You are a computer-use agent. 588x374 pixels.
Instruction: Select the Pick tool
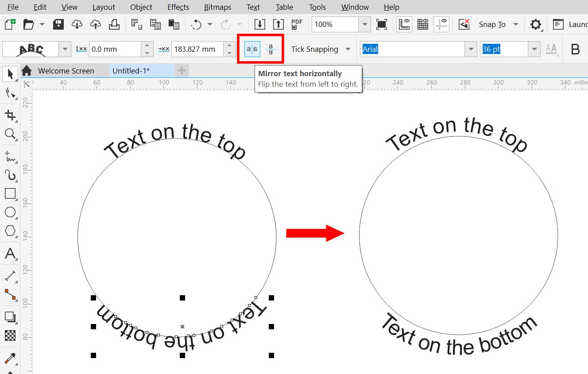10,74
